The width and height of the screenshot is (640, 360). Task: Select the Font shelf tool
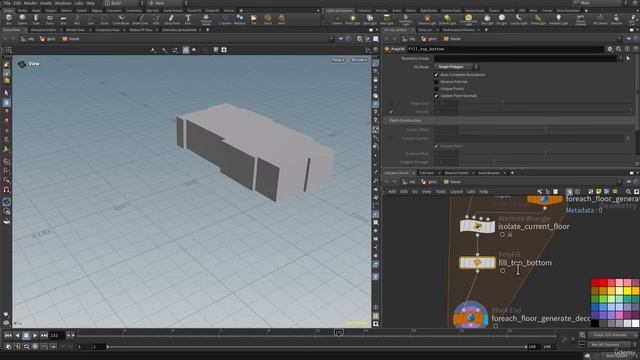pos(188,19)
